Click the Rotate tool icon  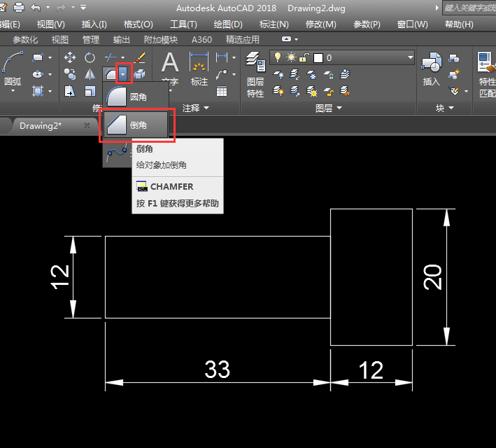point(90,57)
